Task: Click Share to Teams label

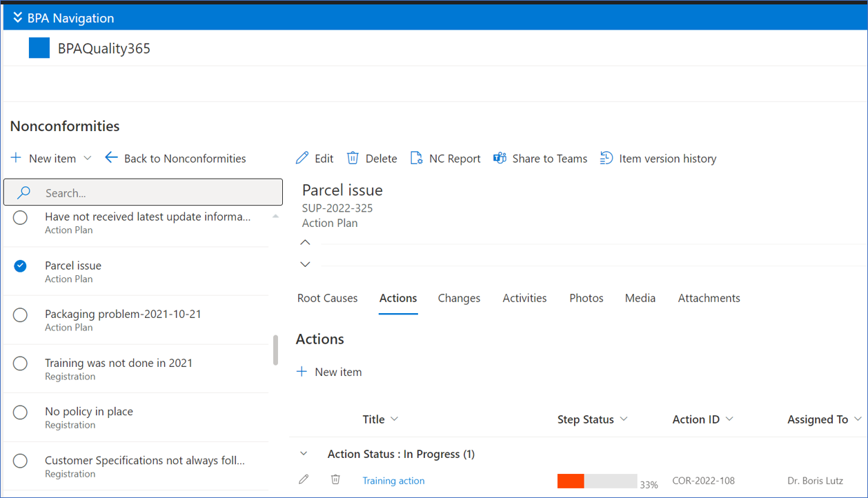Action: tap(550, 159)
